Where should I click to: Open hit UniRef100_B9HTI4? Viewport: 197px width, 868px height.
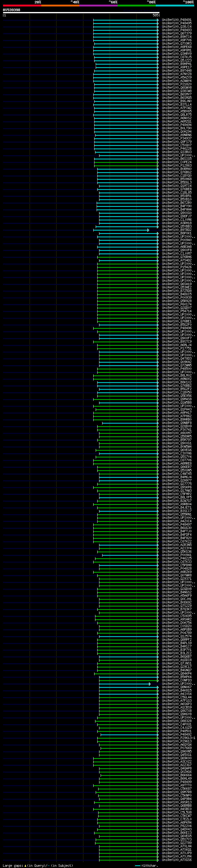click(177, 37)
